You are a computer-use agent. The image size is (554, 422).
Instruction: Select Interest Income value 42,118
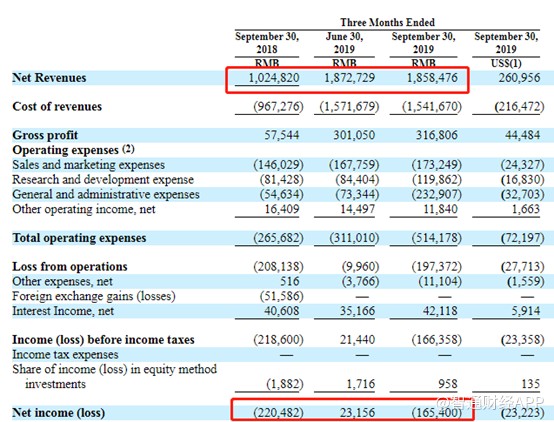click(440, 311)
